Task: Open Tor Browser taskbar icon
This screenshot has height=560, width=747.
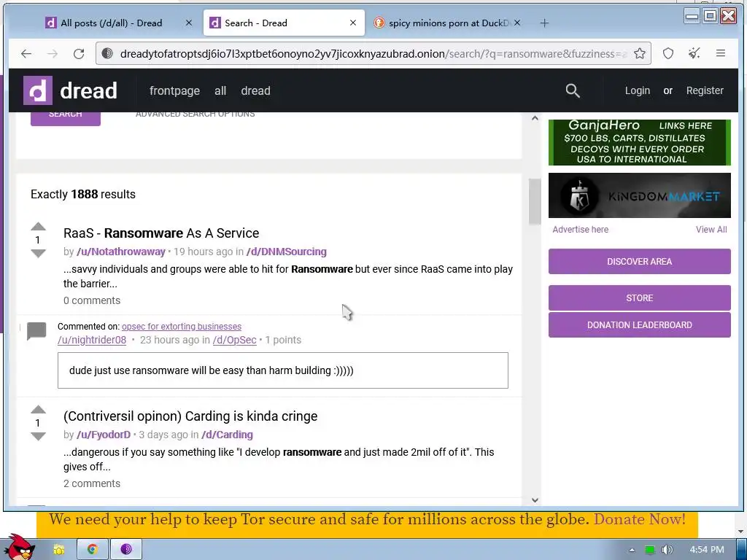Action: tap(126, 550)
